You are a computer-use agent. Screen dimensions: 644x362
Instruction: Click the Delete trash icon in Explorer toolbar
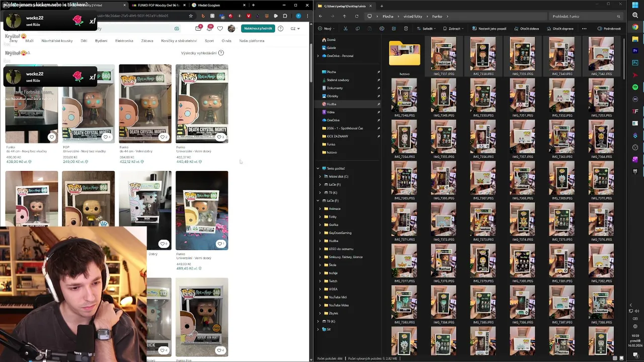tap(406, 29)
